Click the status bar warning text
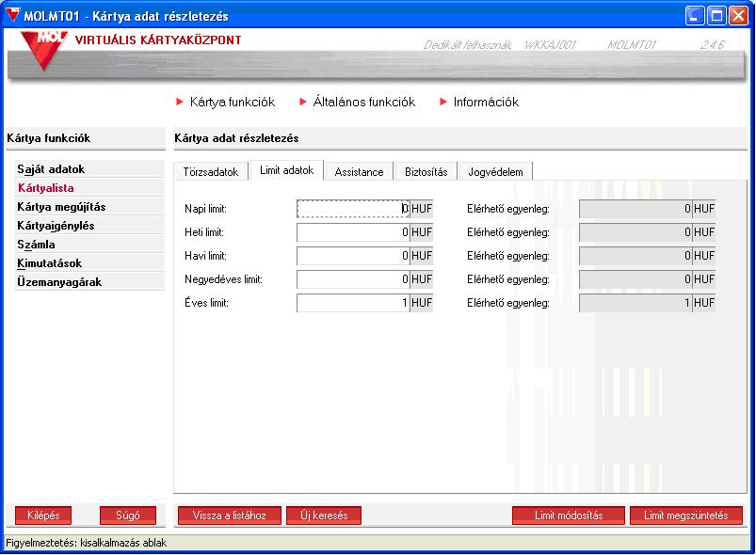The width and height of the screenshot is (756, 555). 87,543
